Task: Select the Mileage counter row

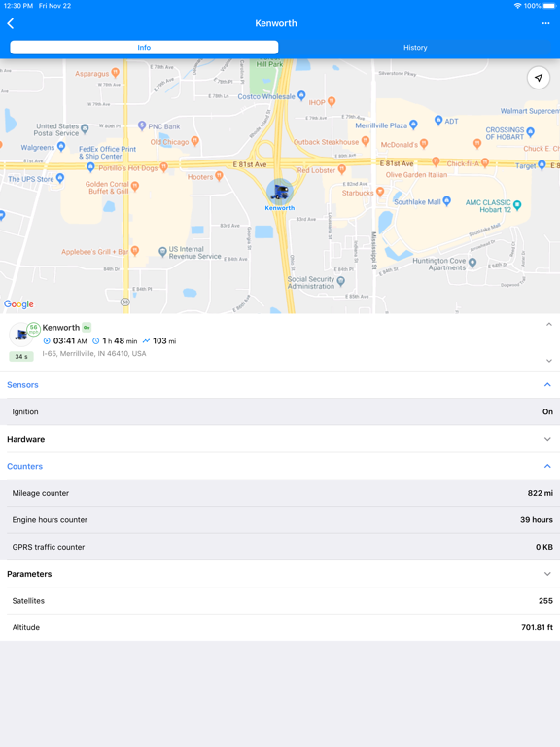Action: click(x=280, y=493)
